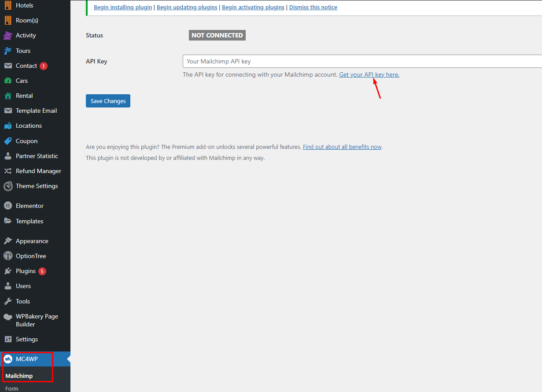Click the Template Email envelope icon

pos(8,111)
